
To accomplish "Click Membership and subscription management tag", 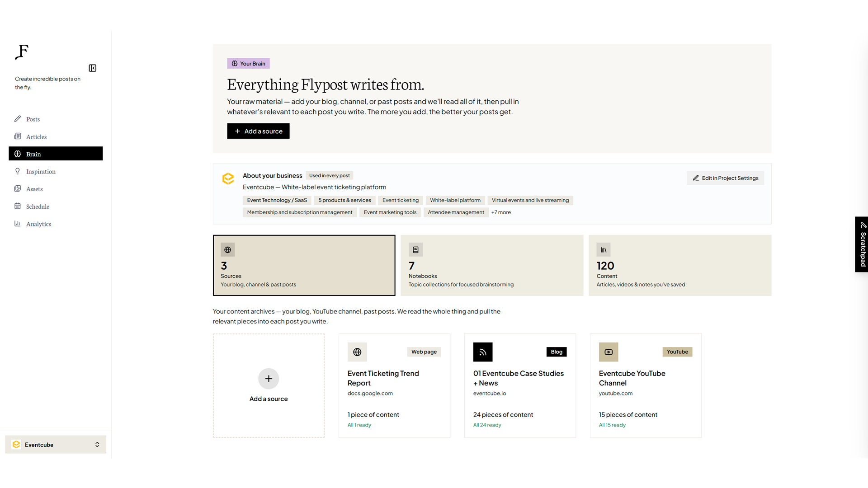I will pyautogui.click(x=300, y=212).
